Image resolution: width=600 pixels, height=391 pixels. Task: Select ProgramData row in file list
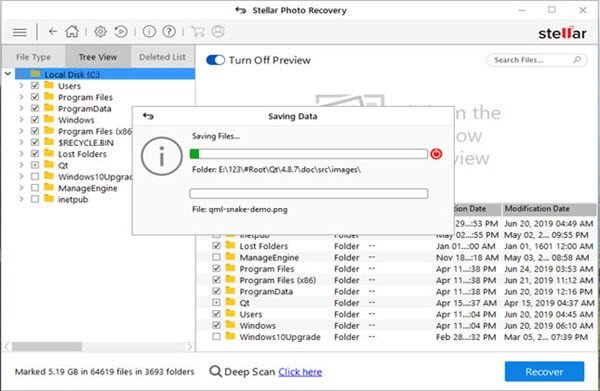pyautogui.click(x=397, y=291)
